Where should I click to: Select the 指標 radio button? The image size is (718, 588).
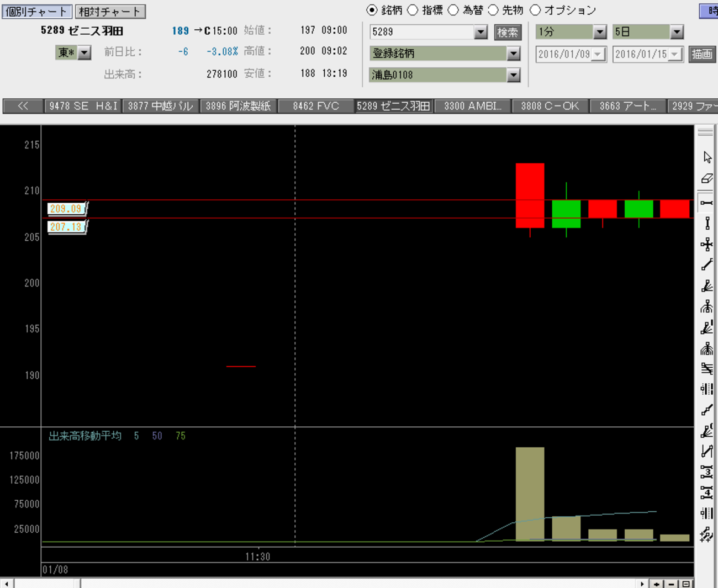click(x=413, y=10)
